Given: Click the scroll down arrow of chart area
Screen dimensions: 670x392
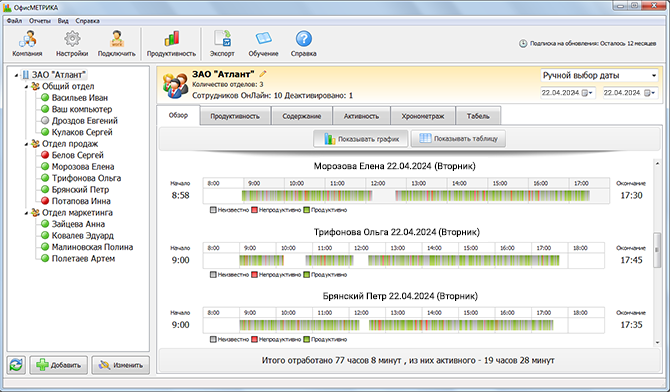Looking at the screenshot, I should (657, 342).
